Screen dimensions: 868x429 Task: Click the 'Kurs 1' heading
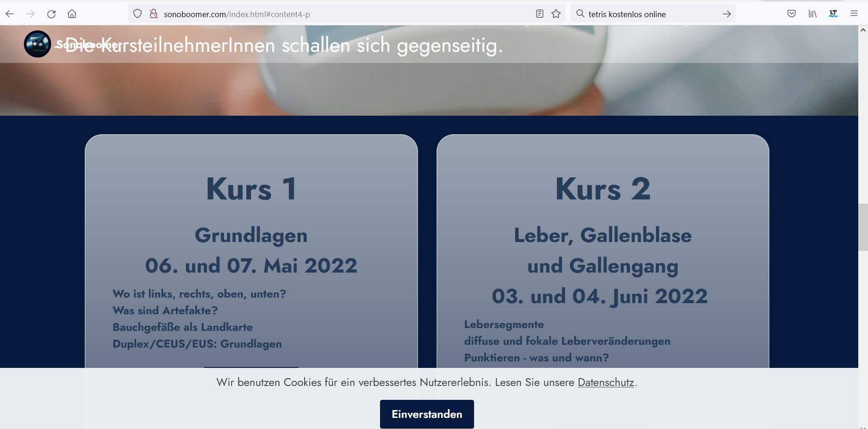251,189
